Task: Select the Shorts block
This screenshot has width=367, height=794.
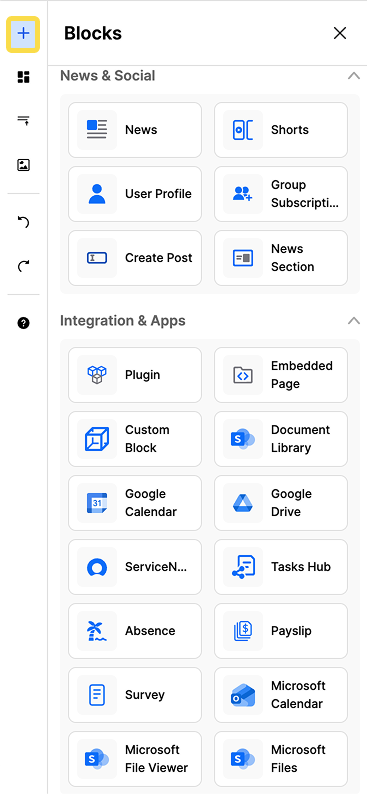Action: [x=281, y=130]
